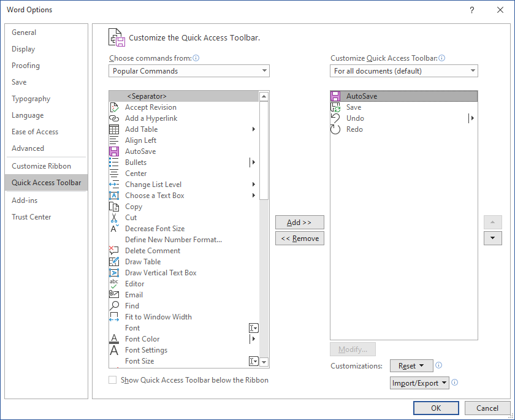
Task: Click the Cancel button
Action: [x=487, y=408]
